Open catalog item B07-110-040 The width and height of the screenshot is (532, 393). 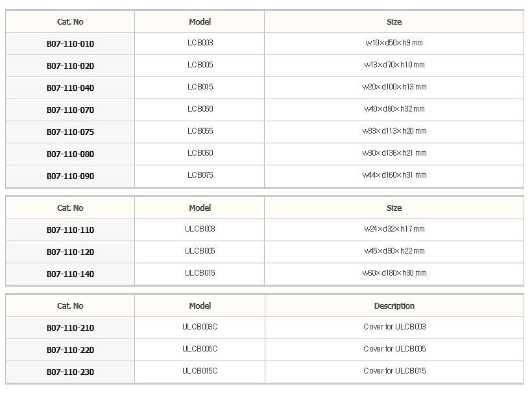click(70, 88)
